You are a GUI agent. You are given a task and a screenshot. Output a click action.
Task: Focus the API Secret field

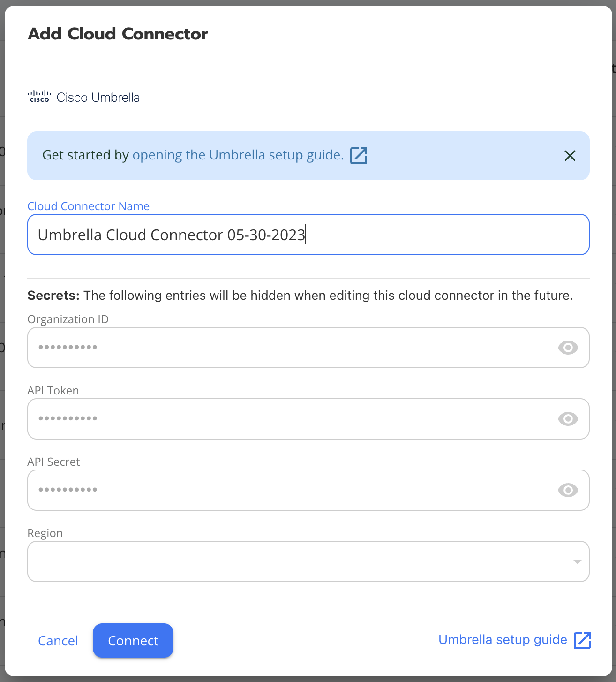click(x=308, y=490)
